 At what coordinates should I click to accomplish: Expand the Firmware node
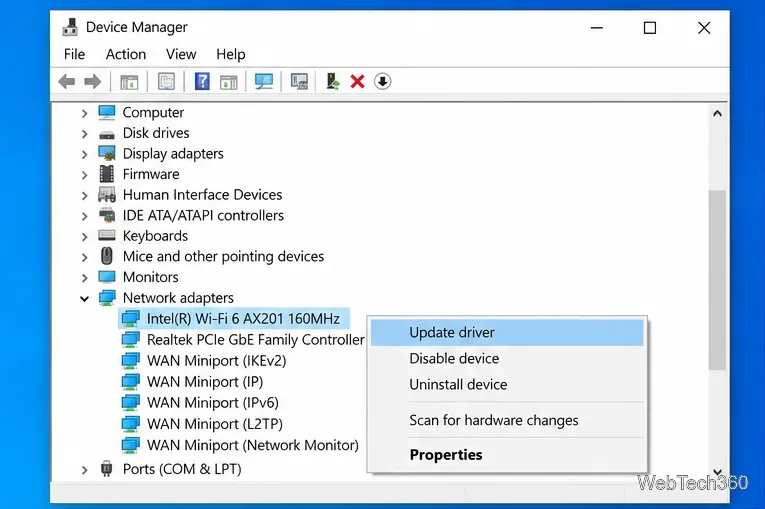click(84, 175)
